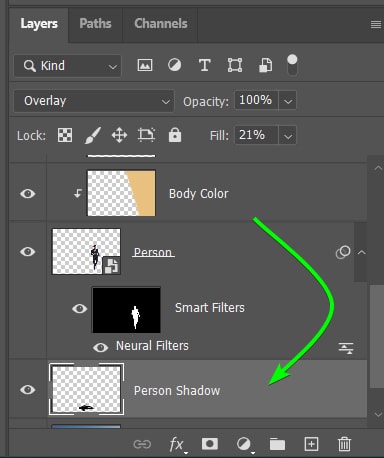The width and height of the screenshot is (384, 458).
Task: Filter for type layers icon
Action: [204, 65]
